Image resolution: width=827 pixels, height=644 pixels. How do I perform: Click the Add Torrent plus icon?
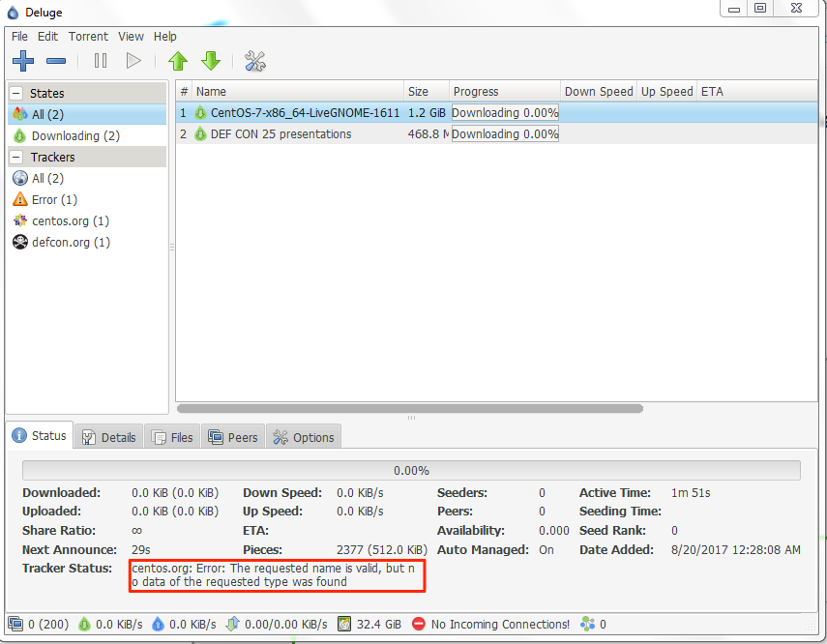23,61
